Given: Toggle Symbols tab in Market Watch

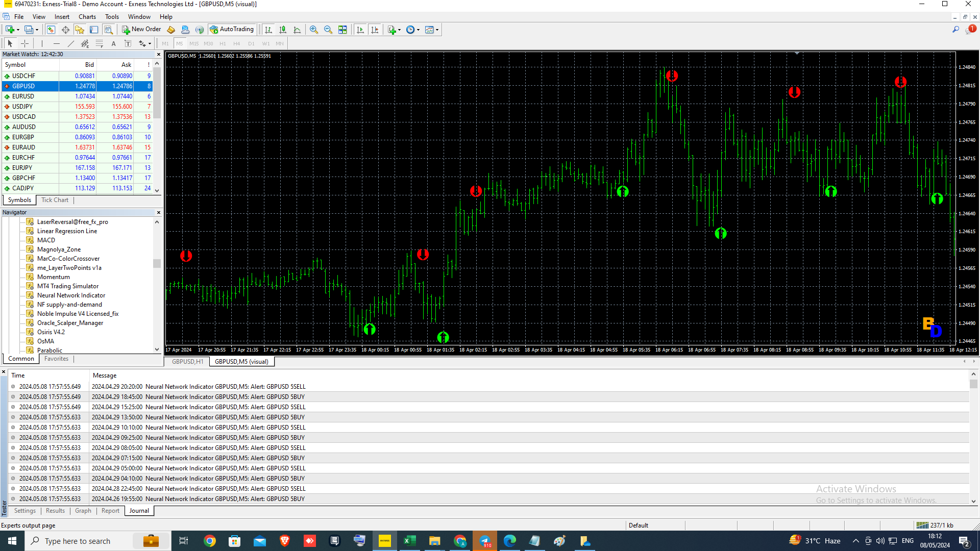Looking at the screenshot, I should click(19, 200).
